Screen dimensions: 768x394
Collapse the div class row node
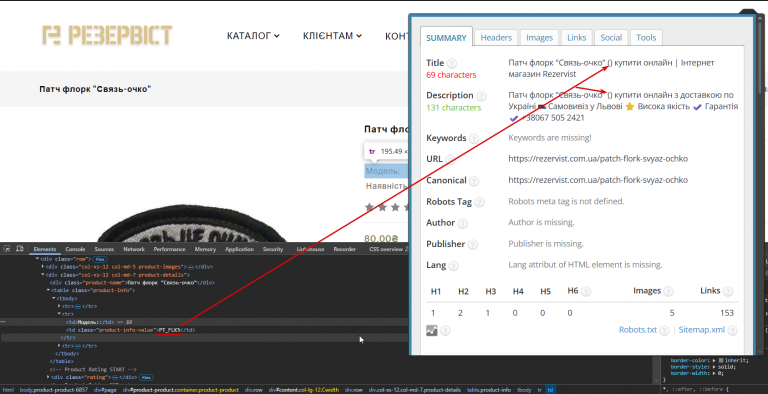tap(38, 259)
